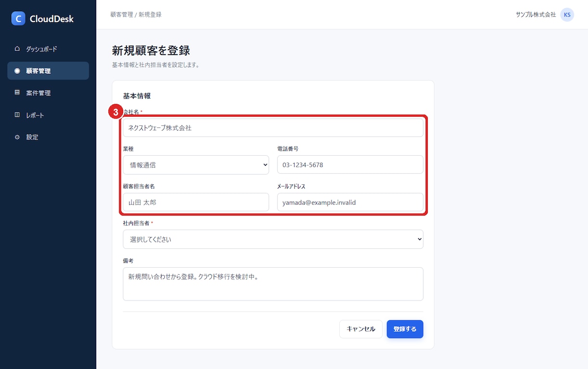This screenshot has height=369, width=588.
Task: Click the キャンセル button
Action: [361, 329]
